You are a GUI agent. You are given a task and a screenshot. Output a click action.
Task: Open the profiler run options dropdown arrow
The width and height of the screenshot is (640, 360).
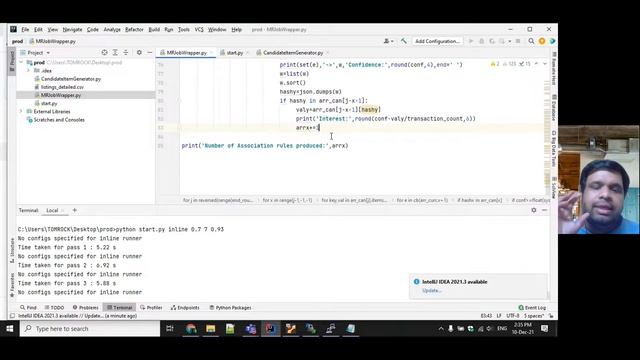click(509, 41)
